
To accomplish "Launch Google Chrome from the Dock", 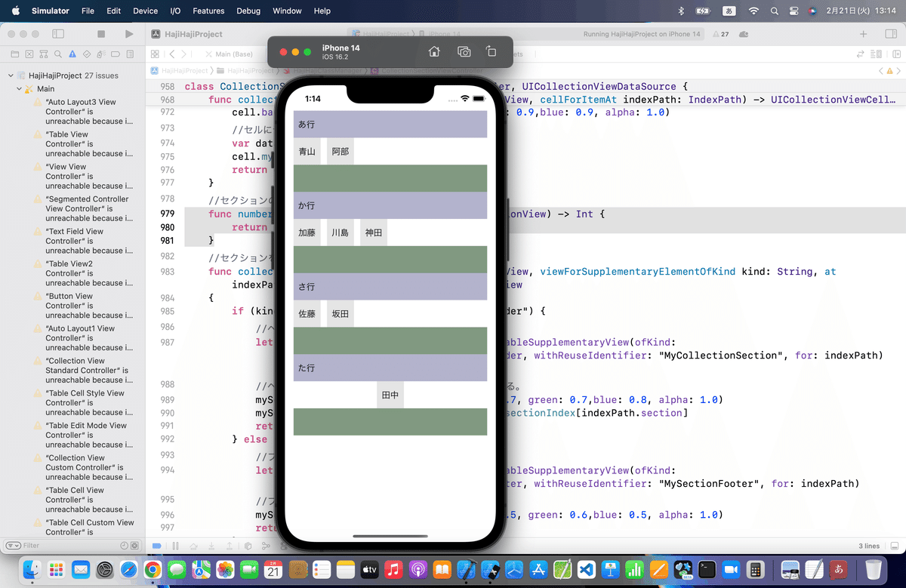I will (152, 568).
